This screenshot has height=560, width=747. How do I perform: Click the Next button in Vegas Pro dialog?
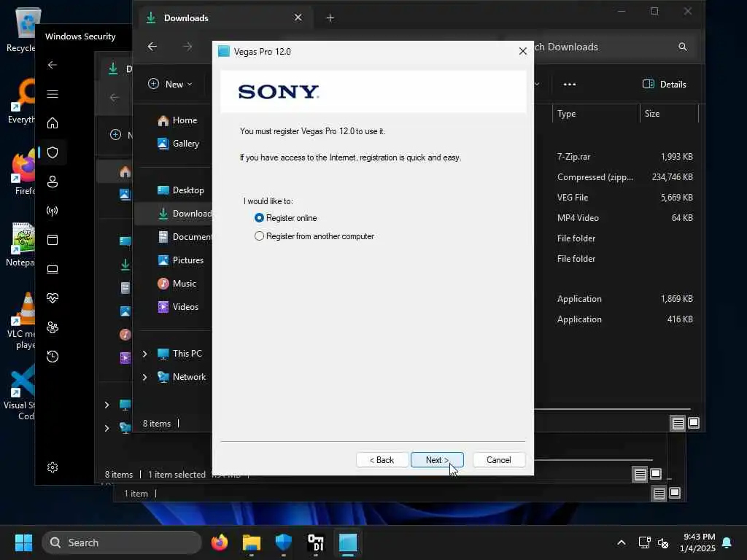pos(437,460)
